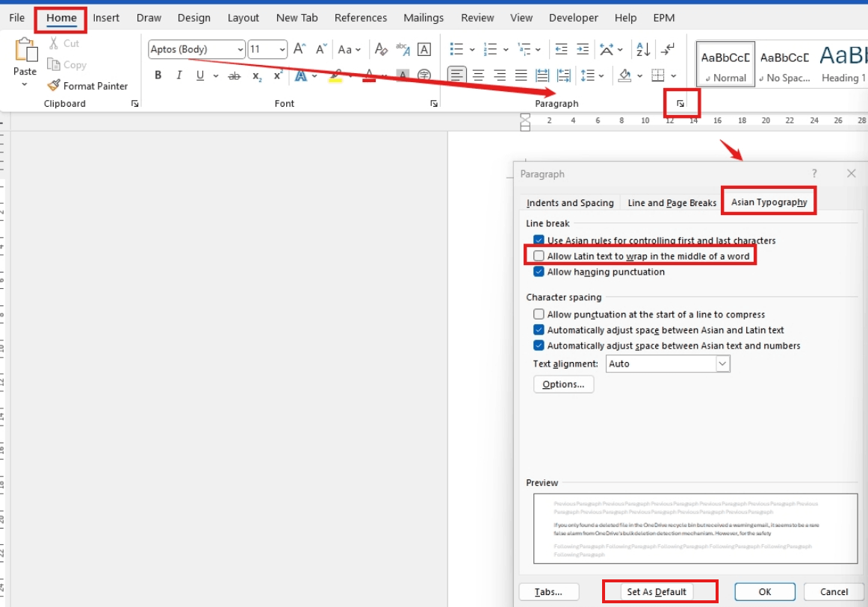Justify paragraph text
Screen dimensions: 868x607
coord(521,75)
